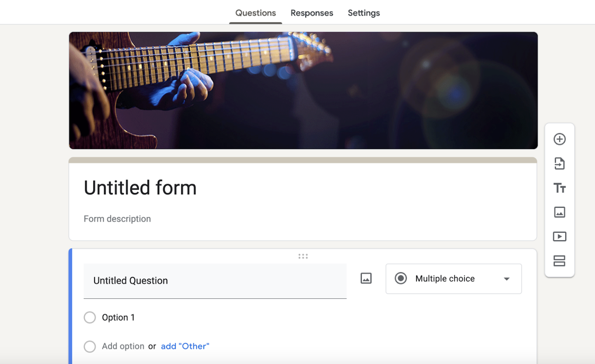Viewport: 595px width, 364px height.
Task: Select the Option 1 radio button
Action: (x=89, y=317)
